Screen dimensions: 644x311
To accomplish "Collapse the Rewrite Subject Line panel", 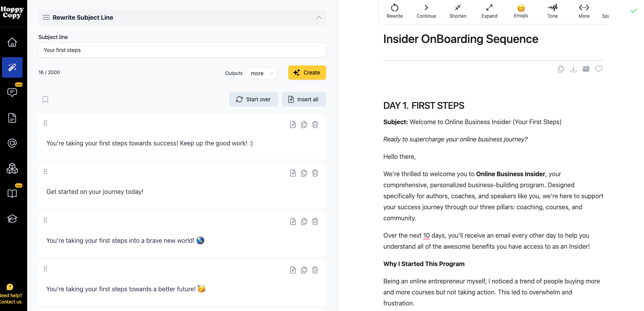I will (x=319, y=17).
